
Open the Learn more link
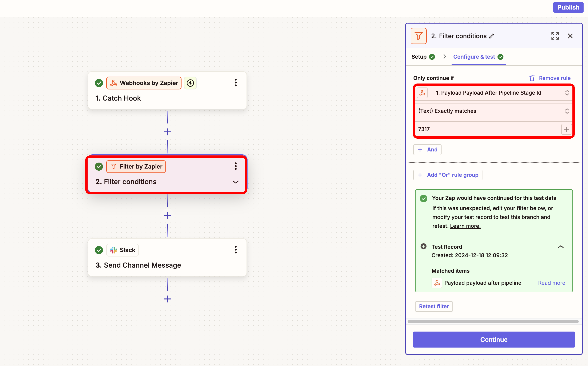pos(465,226)
